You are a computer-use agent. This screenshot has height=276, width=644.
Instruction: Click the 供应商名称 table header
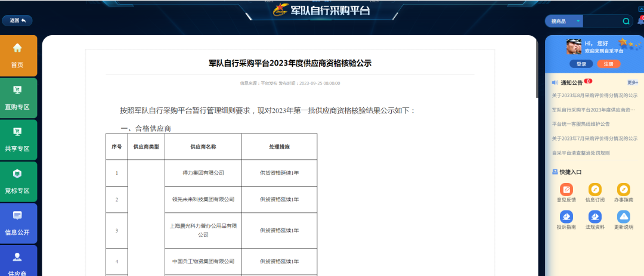pos(203,147)
